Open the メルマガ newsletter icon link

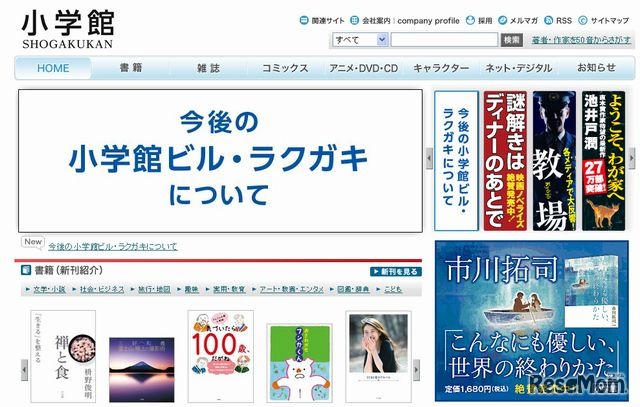tap(503, 20)
